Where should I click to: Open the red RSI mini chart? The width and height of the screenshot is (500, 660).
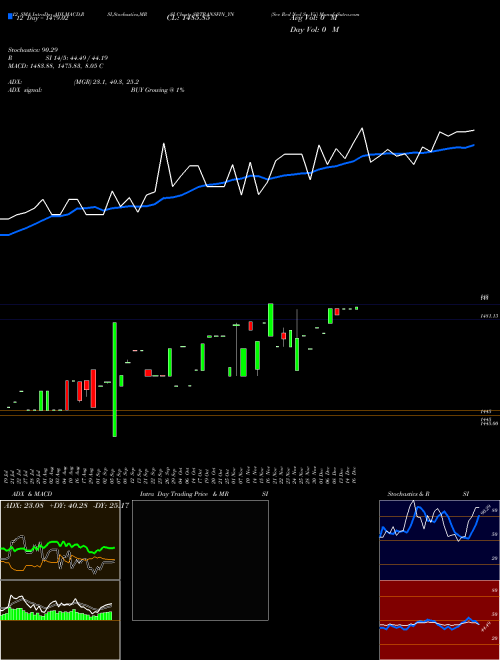[439, 620]
